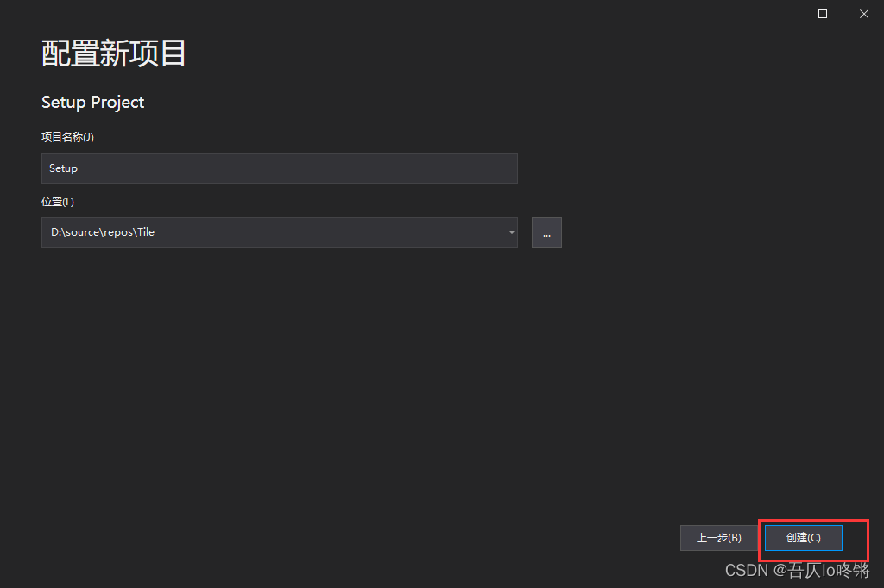884x588 pixels.
Task: Click the previous-step navigation button
Action: tap(717, 537)
